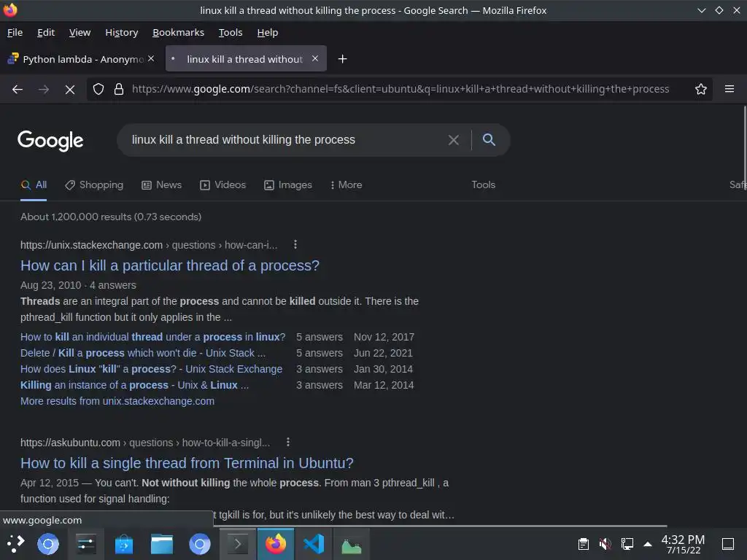Viewport: 747px width, 560px height.
Task: Open the green mountain app taskbar icon
Action: pos(352,544)
